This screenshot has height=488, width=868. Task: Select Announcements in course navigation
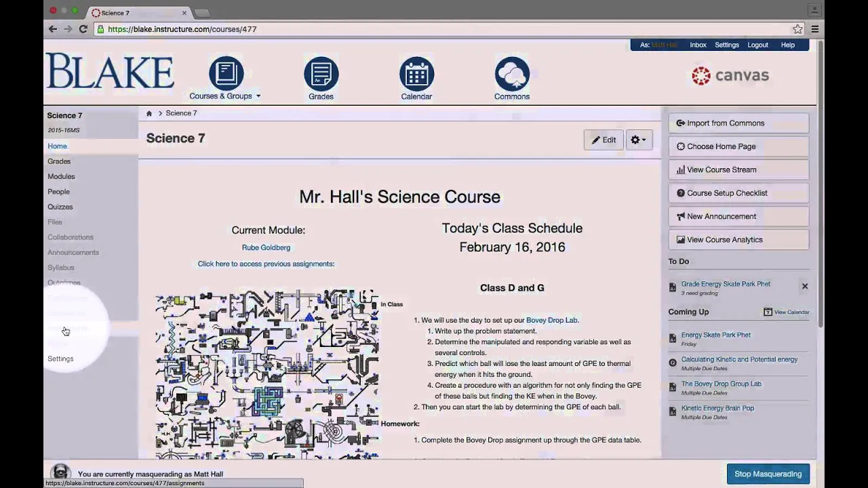[73, 252]
